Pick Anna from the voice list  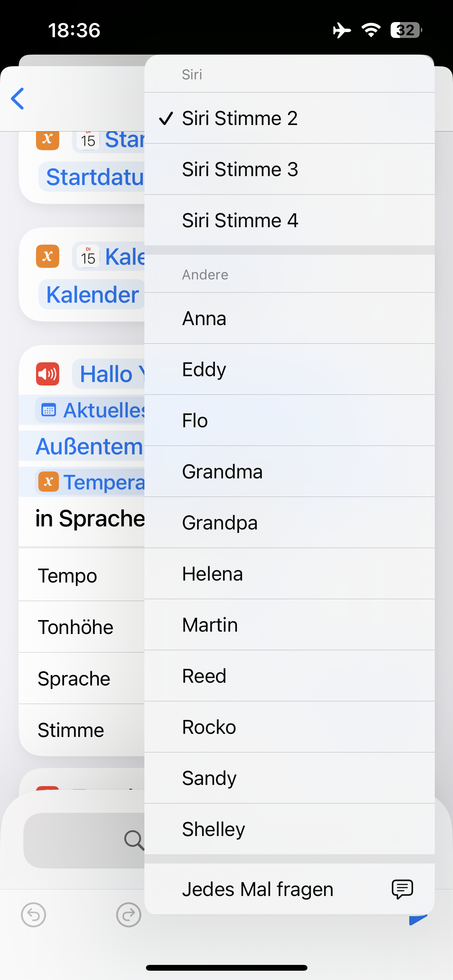pos(204,319)
